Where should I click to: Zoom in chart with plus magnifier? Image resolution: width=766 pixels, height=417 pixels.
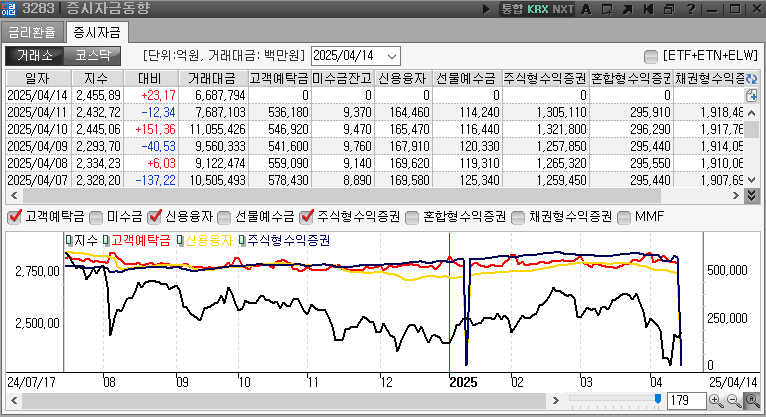[x=716, y=401]
